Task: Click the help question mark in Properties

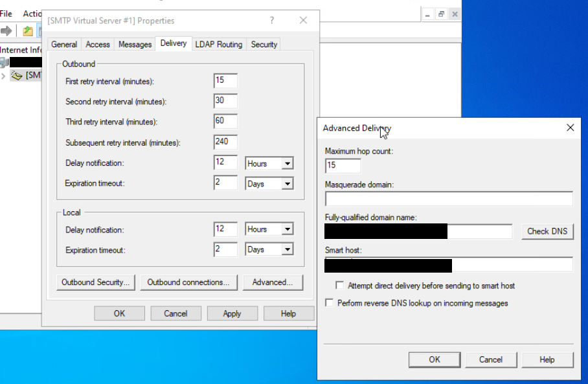Action: click(x=272, y=21)
